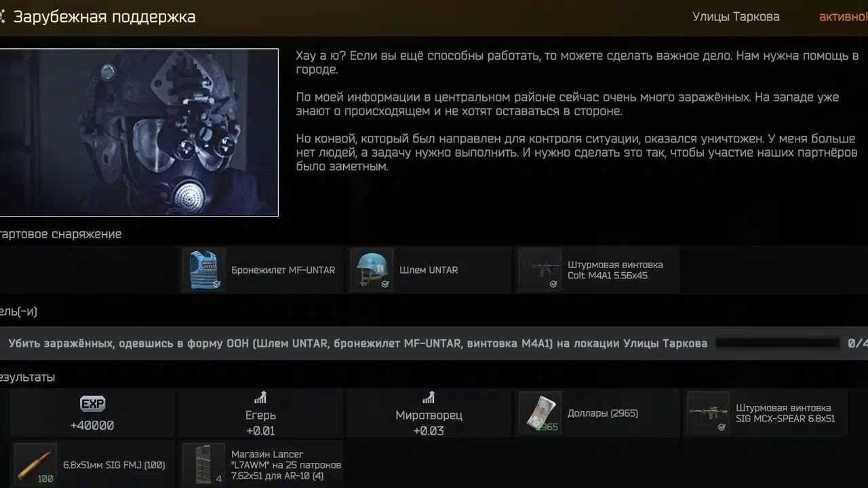868x488 pixels.
Task: Click the Улицы Таркова location label
Action: [736, 17]
